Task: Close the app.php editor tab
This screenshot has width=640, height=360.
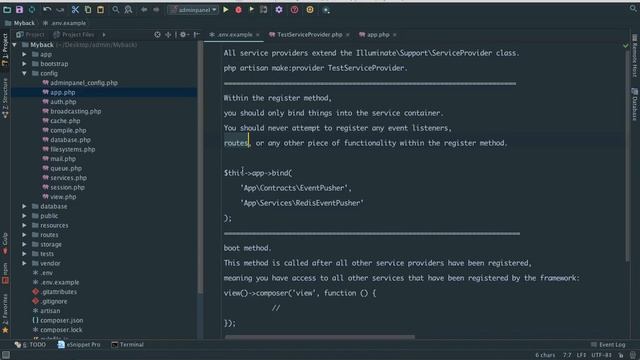Action: click(395, 35)
